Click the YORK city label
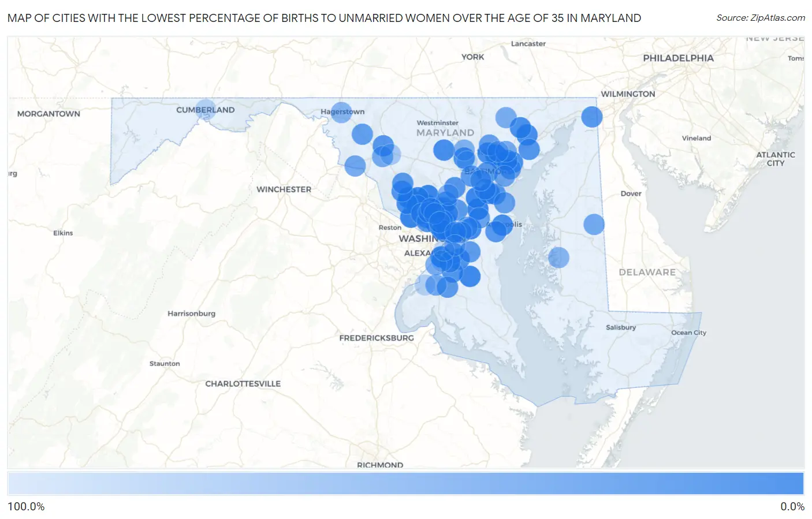Image resolution: width=812 pixels, height=519 pixels. [x=473, y=57]
